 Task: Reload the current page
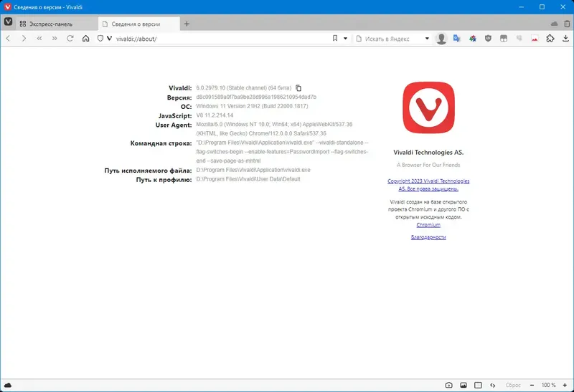pos(70,39)
